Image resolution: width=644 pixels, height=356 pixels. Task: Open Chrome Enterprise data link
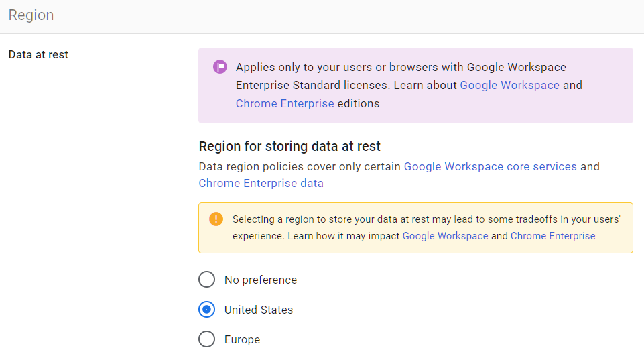pyautogui.click(x=261, y=183)
